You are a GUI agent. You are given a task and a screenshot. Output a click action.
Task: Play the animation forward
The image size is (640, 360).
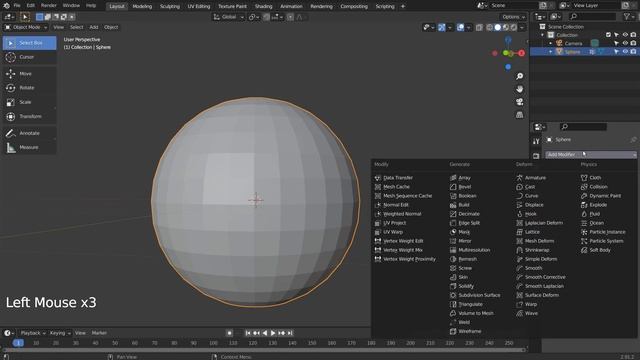pos(273,333)
